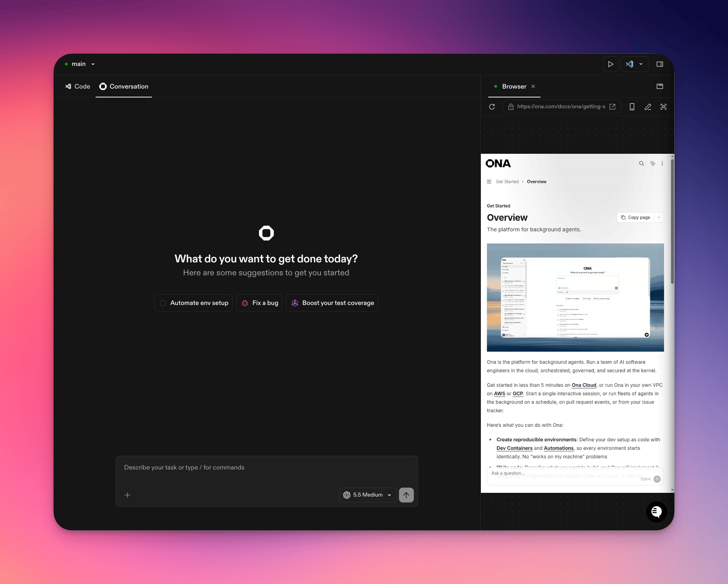Click the screenshot capture icon
The height and width of the screenshot is (584, 728).
pyautogui.click(x=664, y=107)
